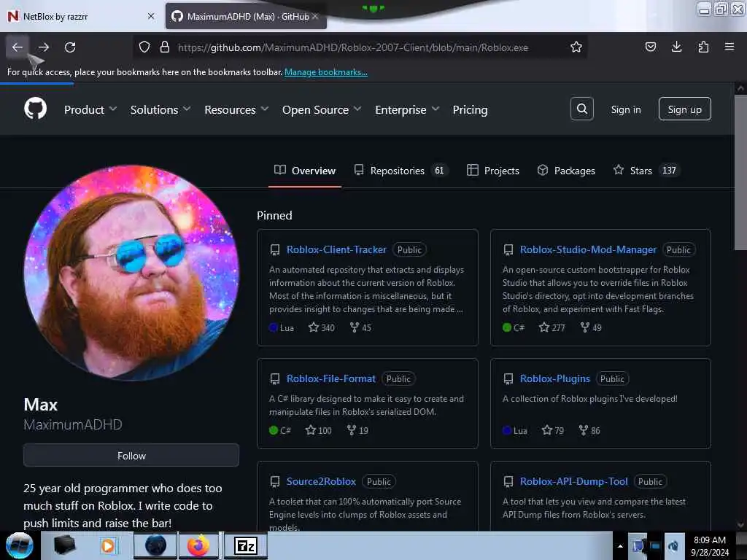Click Max's profile avatar picture

[131, 273]
